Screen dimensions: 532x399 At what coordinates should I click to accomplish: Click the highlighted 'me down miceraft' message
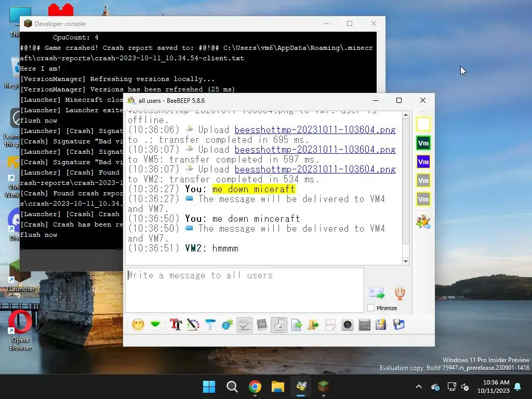(254, 189)
